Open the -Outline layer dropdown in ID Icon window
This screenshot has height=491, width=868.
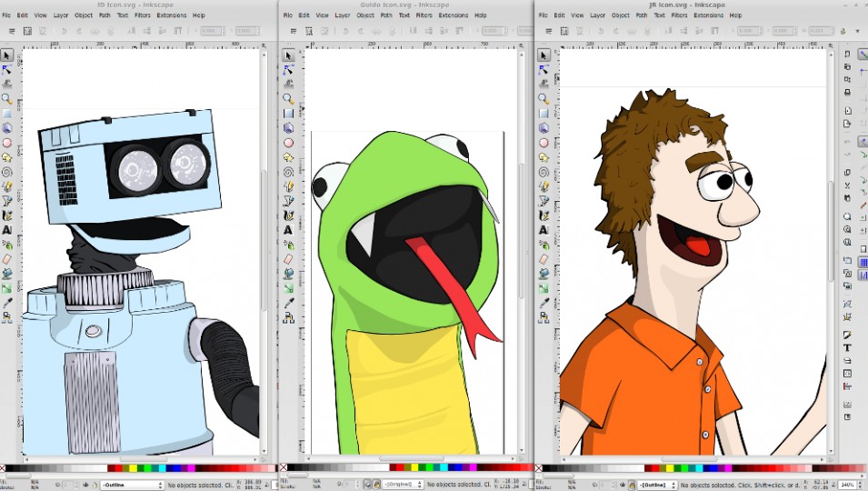pos(132,485)
